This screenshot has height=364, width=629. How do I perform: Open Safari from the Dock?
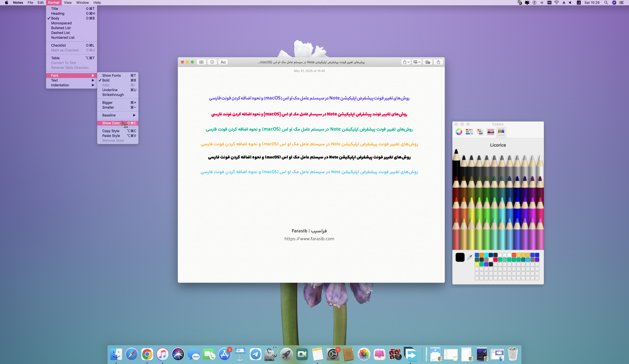(132, 354)
